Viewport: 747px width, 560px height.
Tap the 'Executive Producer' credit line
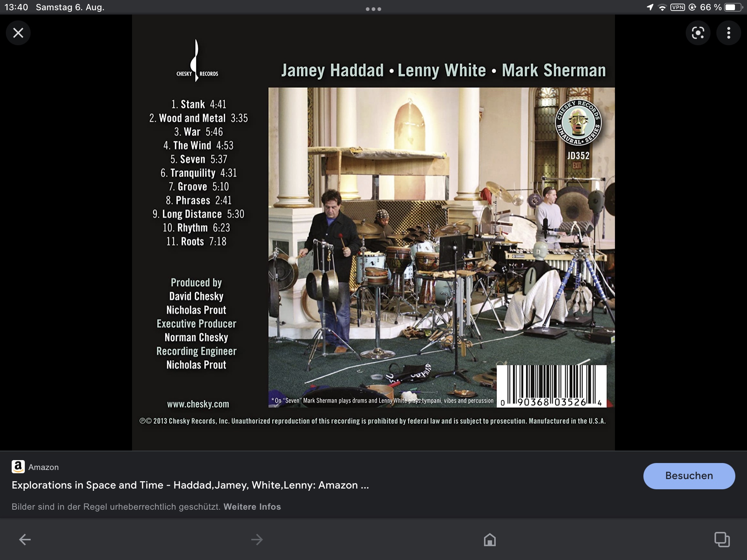197,324
